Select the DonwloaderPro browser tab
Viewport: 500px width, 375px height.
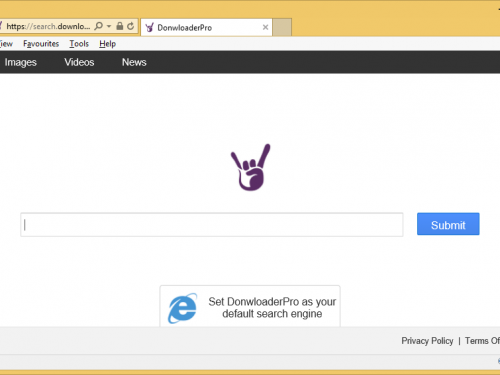click(x=206, y=27)
